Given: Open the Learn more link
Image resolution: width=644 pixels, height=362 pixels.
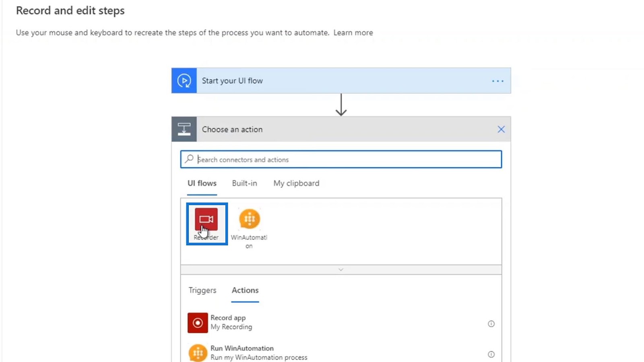Looking at the screenshot, I should click(353, 33).
